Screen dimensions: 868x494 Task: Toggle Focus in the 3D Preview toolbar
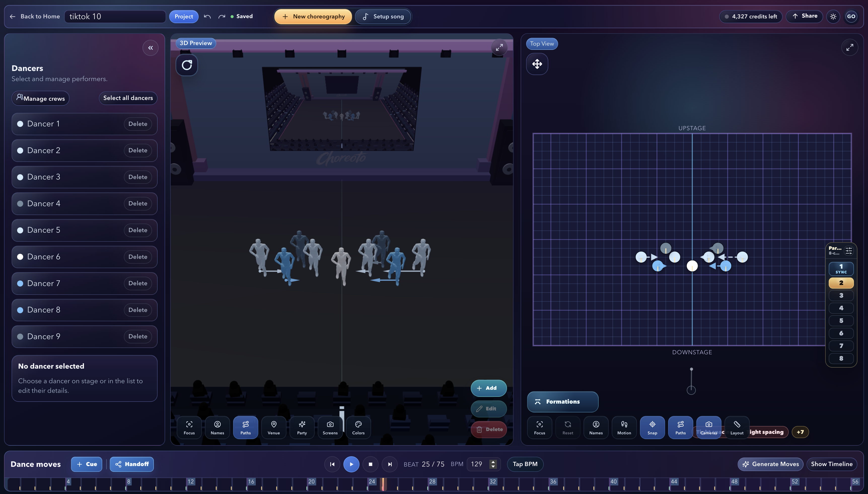[189, 427]
